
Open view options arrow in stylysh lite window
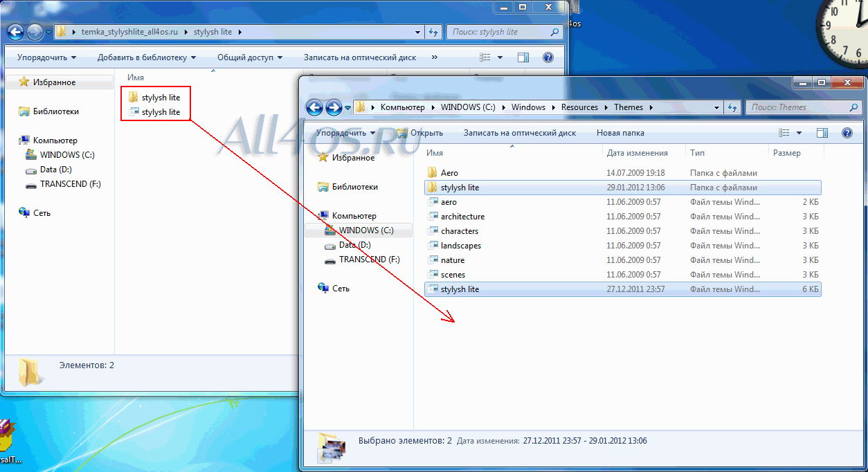click(501, 57)
